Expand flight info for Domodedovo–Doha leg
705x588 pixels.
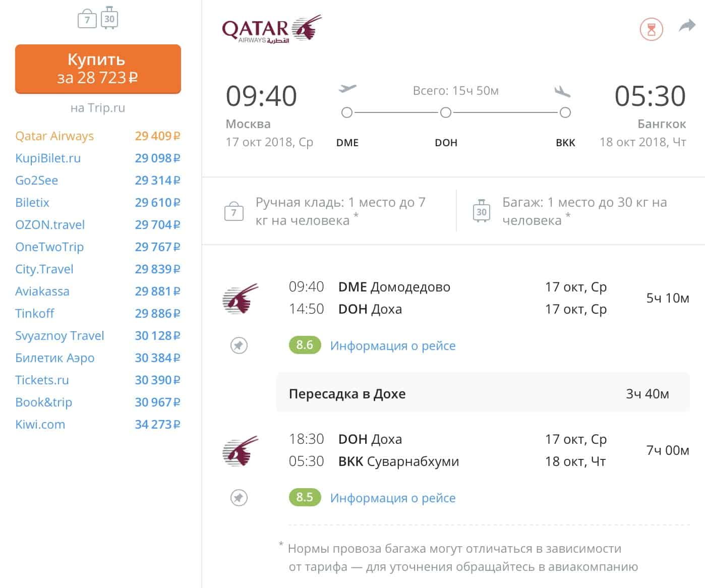[392, 346]
